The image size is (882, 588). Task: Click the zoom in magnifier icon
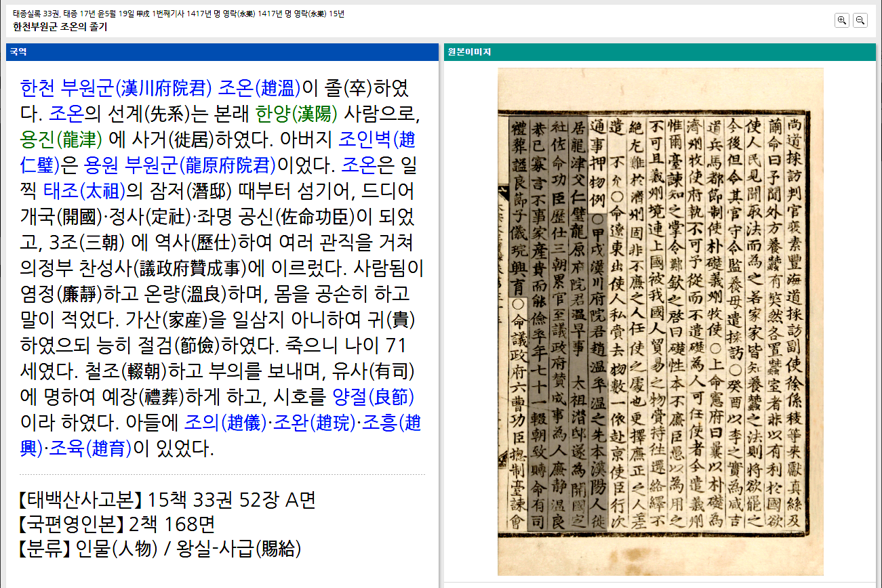842,20
